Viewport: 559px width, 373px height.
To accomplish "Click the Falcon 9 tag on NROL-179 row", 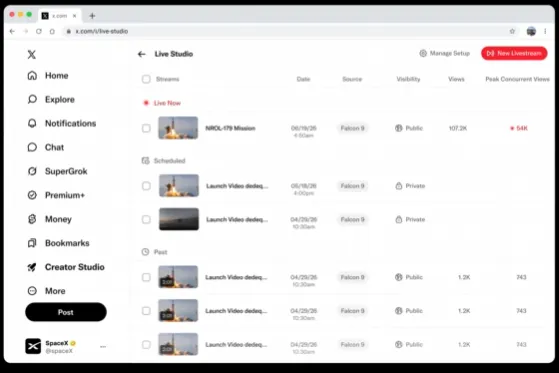I will pos(352,128).
